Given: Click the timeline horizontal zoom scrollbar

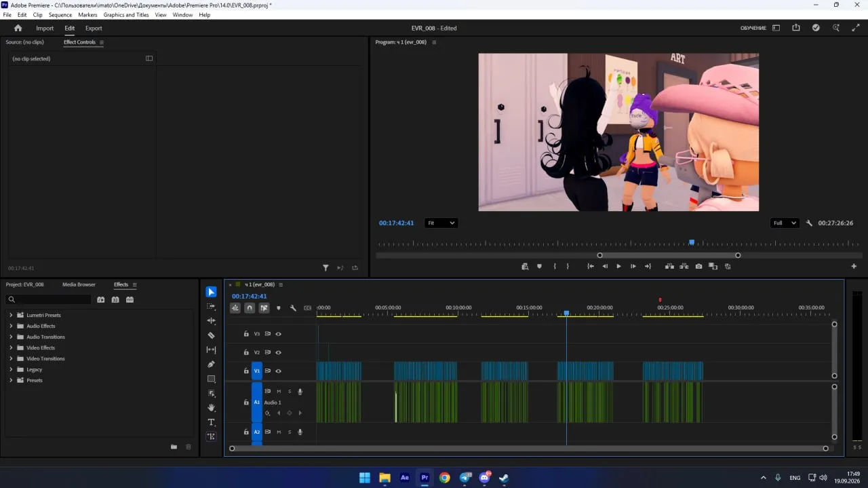Looking at the screenshot, I should click(529, 449).
